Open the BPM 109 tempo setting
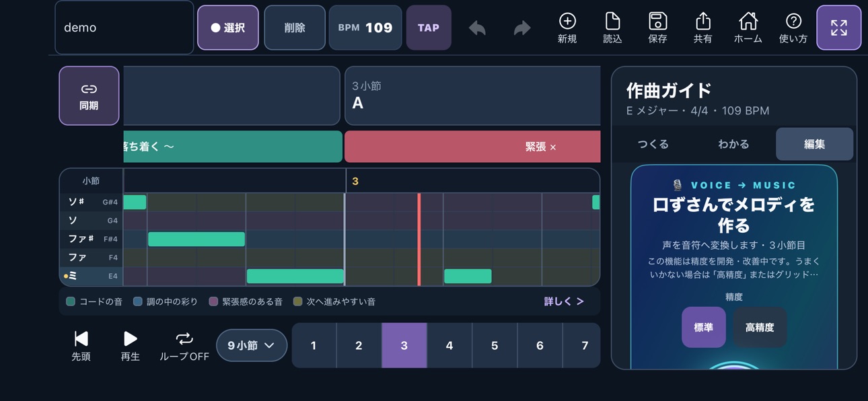The image size is (868, 401). [x=365, y=28]
